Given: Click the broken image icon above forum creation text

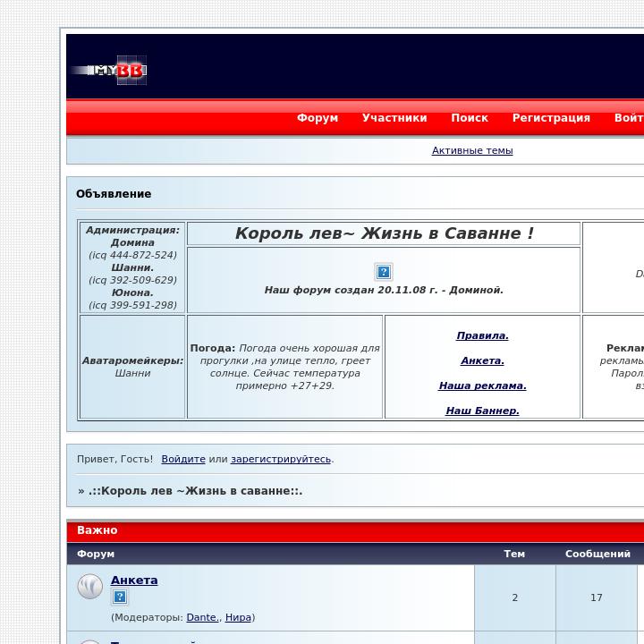Looking at the screenshot, I should [383, 272].
